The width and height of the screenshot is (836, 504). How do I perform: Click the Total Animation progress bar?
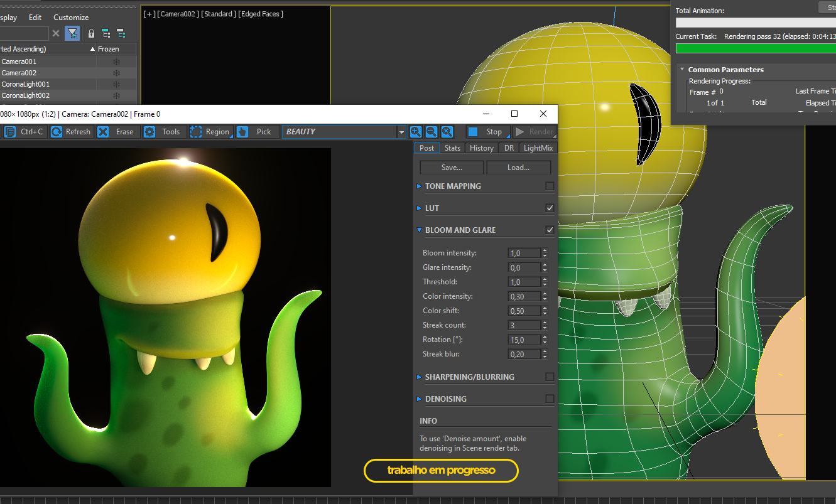click(756, 22)
